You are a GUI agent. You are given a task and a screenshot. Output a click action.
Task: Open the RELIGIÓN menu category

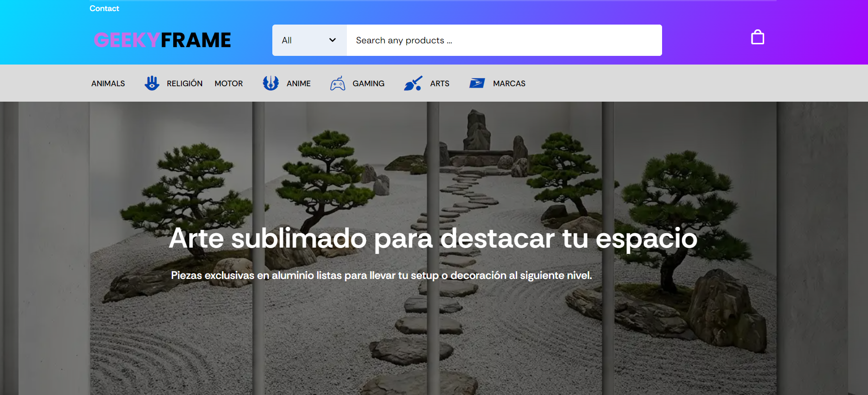tap(185, 83)
